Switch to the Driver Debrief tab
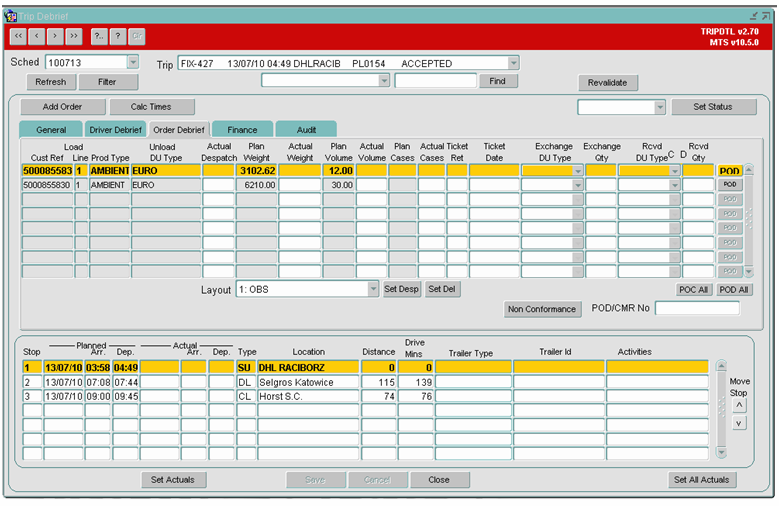Viewport: 779px width, 506px height. [115, 130]
